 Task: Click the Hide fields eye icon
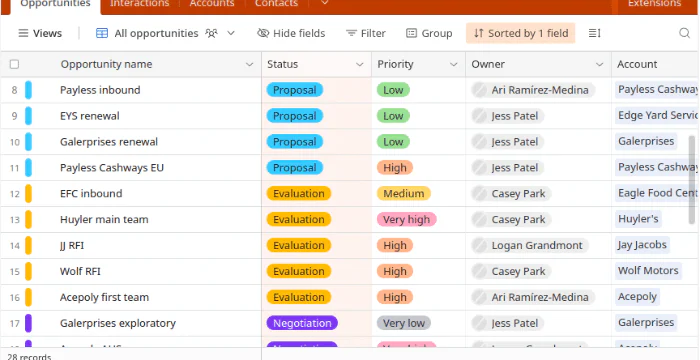[263, 33]
